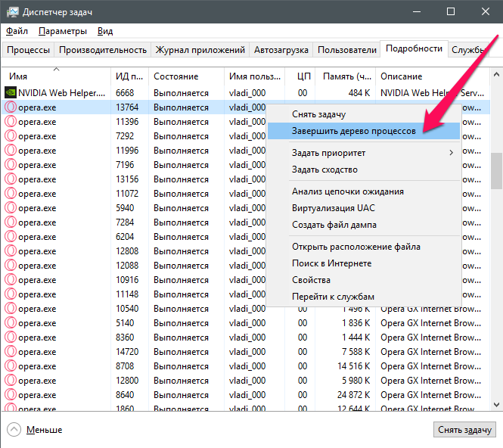Click Opera icon for PID 12088 row
The width and height of the screenshot is (503, 448).
tap(11, 266)
